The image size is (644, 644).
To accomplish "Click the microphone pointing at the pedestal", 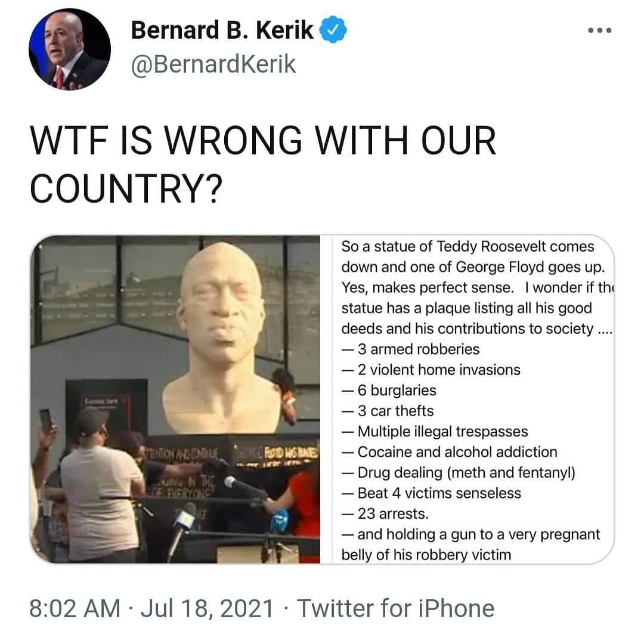I will tap(246, 487).
